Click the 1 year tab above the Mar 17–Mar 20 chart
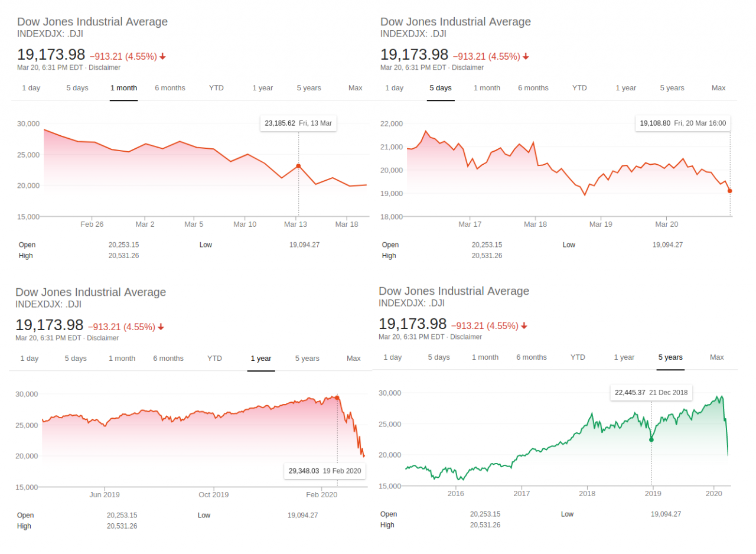 click(625, 88)
